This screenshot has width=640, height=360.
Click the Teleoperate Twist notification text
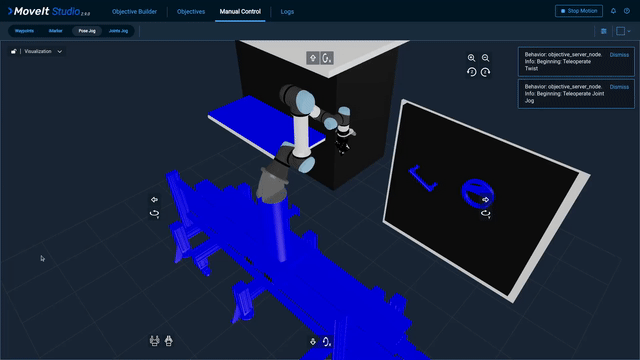(x=563, y=62)
